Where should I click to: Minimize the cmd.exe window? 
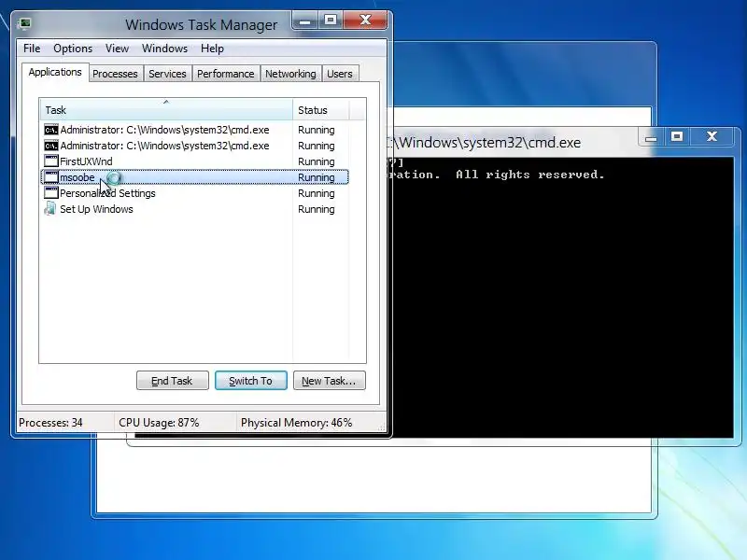pos(651,137)
